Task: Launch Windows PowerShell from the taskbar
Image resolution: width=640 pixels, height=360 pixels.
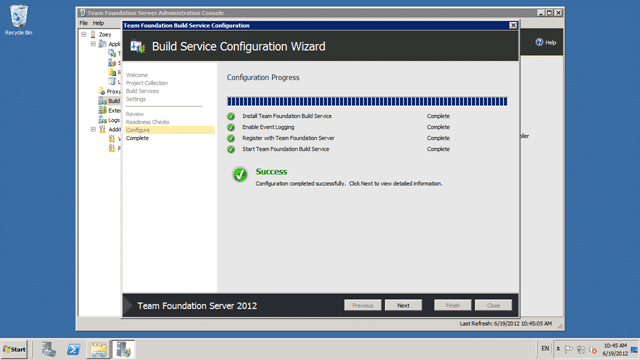Action: (x=73, y=349)
